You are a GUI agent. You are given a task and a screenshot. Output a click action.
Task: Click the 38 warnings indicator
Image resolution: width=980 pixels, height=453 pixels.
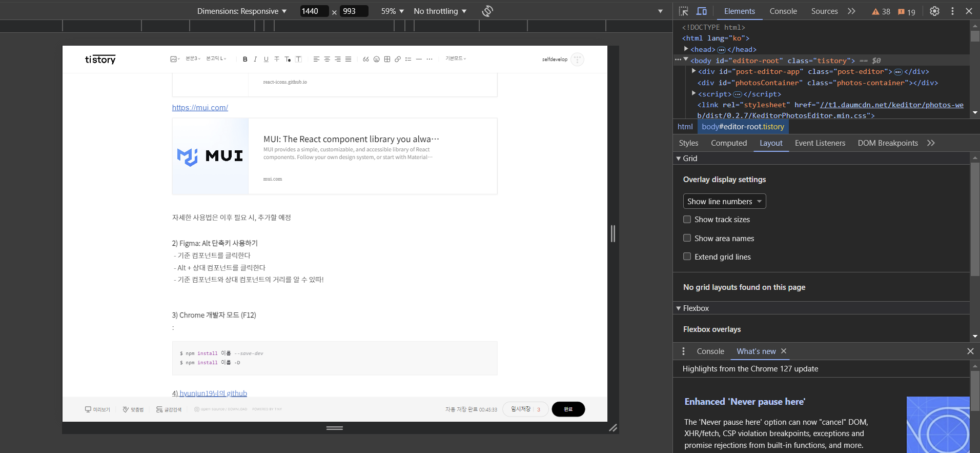point(881,12)
